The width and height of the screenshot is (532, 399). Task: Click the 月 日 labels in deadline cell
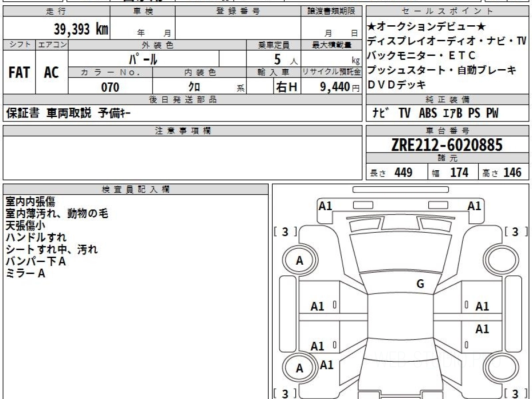[x=340, y=33]
